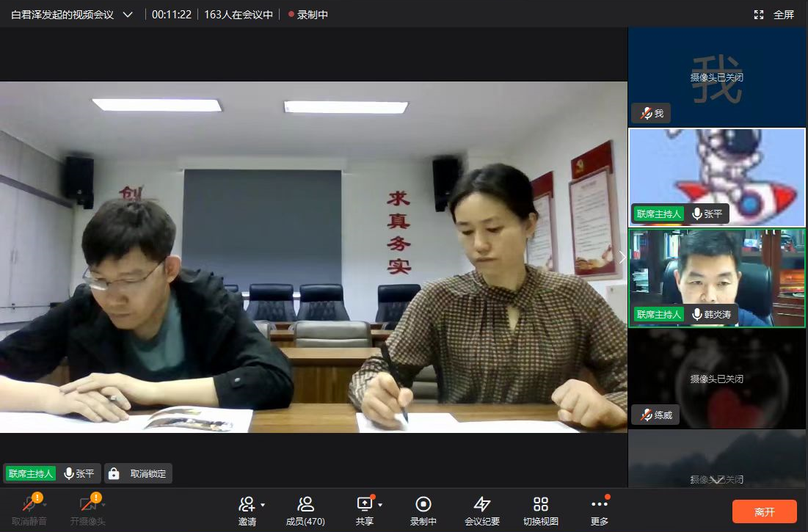Click the unmute microphone icon (取消静音)
Screen dimensions: 808x532
point(29,505)
